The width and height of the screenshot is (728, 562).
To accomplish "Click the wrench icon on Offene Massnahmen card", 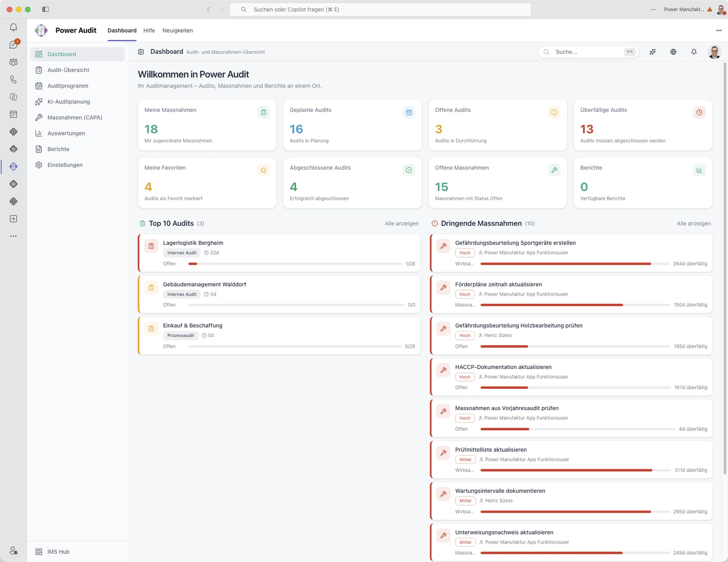I will (554, 170).
